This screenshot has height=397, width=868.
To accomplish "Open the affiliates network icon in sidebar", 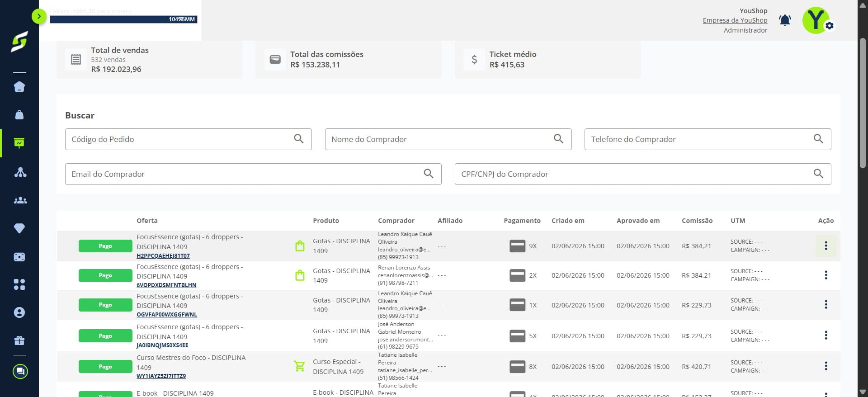I will point(20,172).
